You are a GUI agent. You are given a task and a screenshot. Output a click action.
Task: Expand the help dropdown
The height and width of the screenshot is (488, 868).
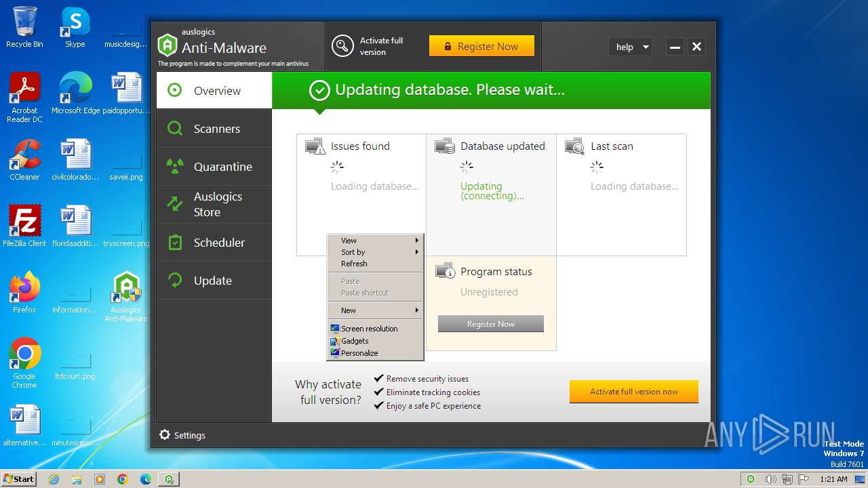pyautogui.click(x=631, y=47)
